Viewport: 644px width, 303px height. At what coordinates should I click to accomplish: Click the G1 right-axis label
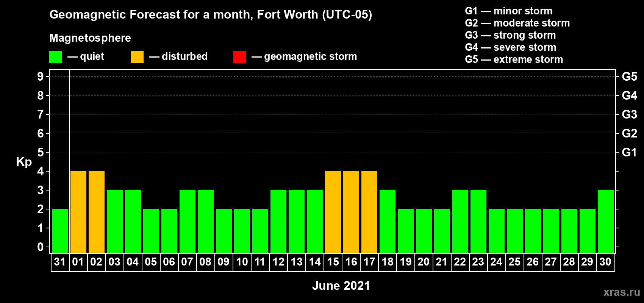[629, 152]
